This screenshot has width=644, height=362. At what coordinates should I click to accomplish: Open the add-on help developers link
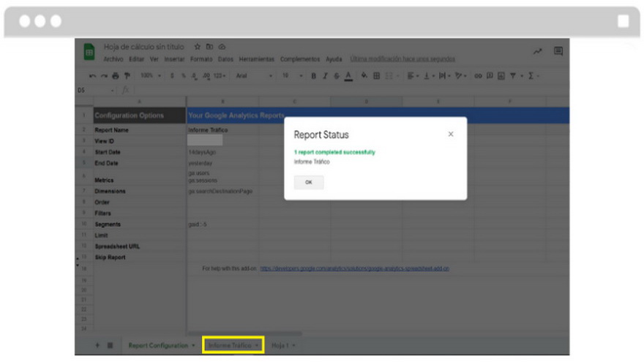click(x=354, y=268)
